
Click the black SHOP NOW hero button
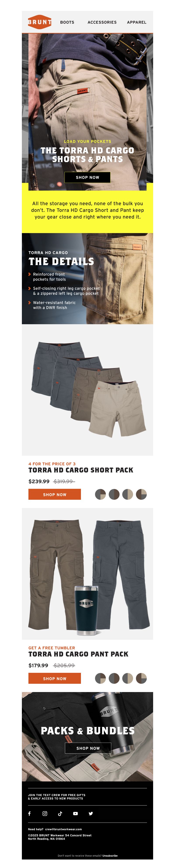click(x=87, y=177)
